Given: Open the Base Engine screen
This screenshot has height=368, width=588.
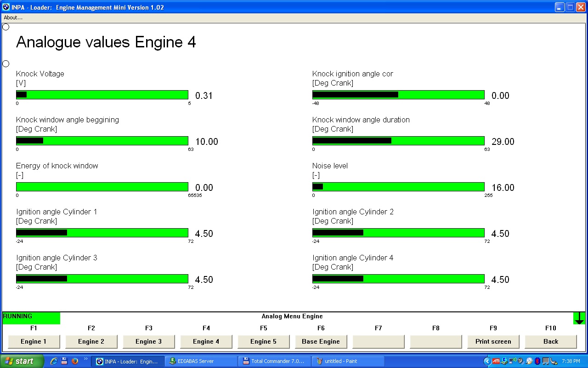Looking at the screenshot, I should [321, 341].
